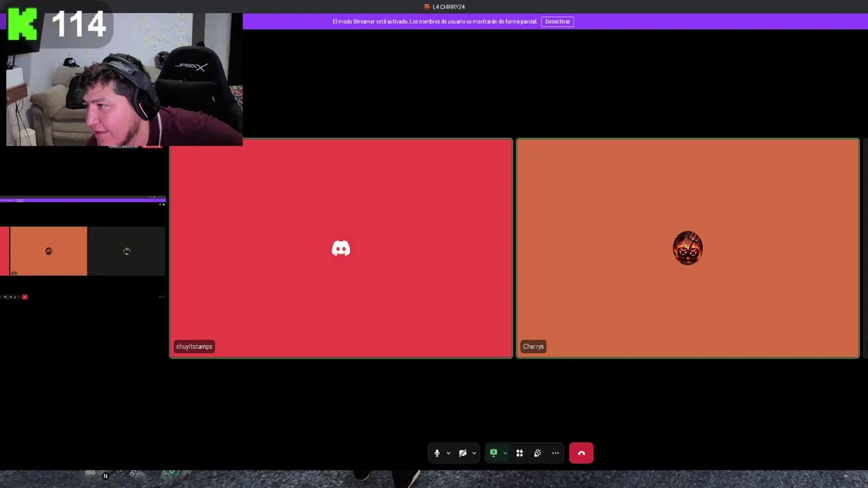Viewport: 868px width, 488px height.
Task: Open screen share options arrow
Action: pos(505,453)
